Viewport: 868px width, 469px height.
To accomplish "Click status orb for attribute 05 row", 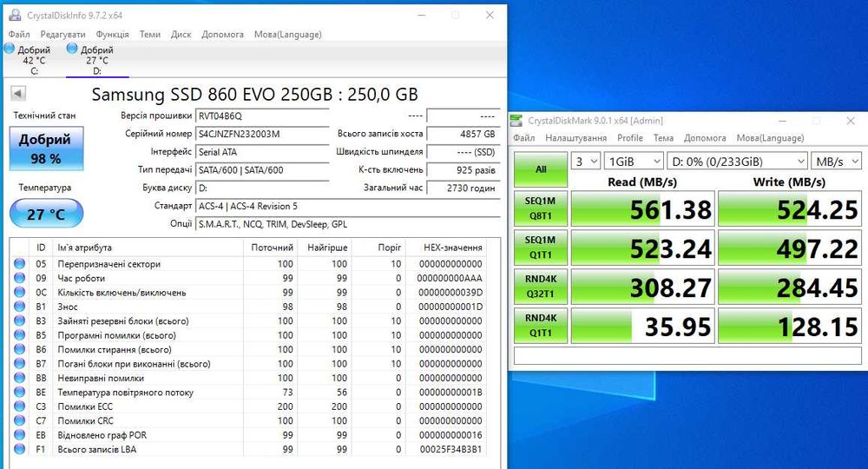I will pos(20,263).
